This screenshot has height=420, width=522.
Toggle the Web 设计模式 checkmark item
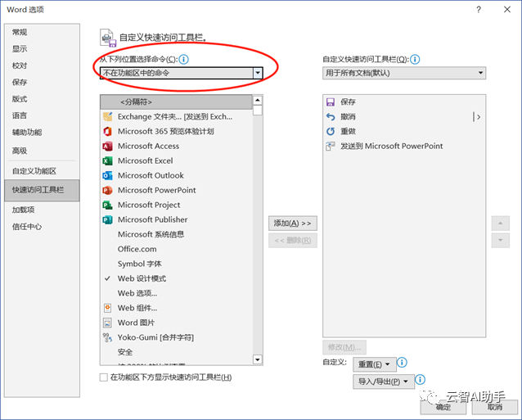tap(176, 278)
